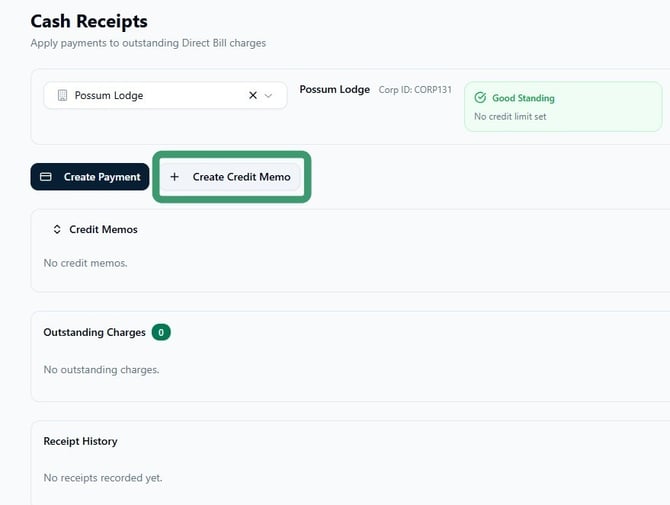Click the Possum Lodge company selector field
Viewport: 670px width, 505px height.
pos(165,95)
